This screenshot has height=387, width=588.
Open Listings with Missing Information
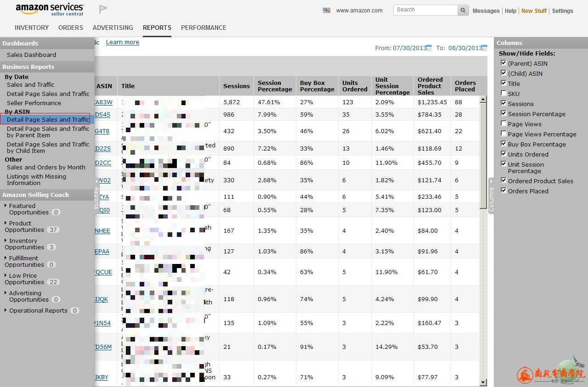(x=36, y=179)
